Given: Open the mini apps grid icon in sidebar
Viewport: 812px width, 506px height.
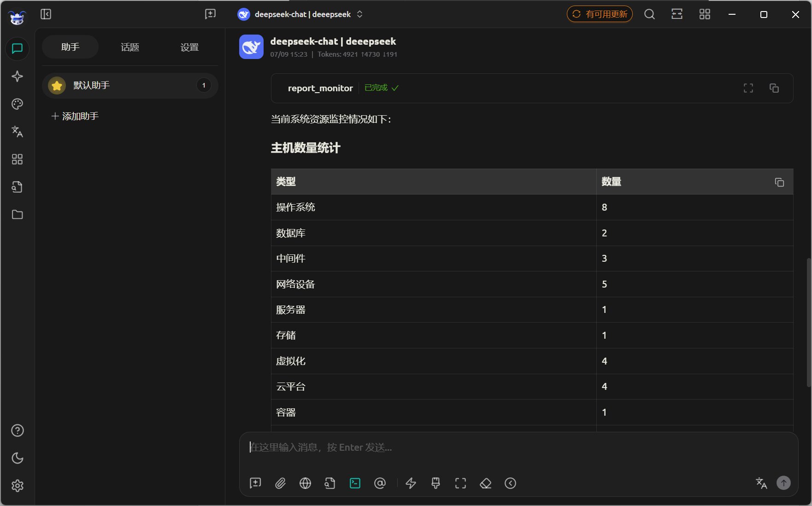Looking at the screenshot, I should [18, 159].
